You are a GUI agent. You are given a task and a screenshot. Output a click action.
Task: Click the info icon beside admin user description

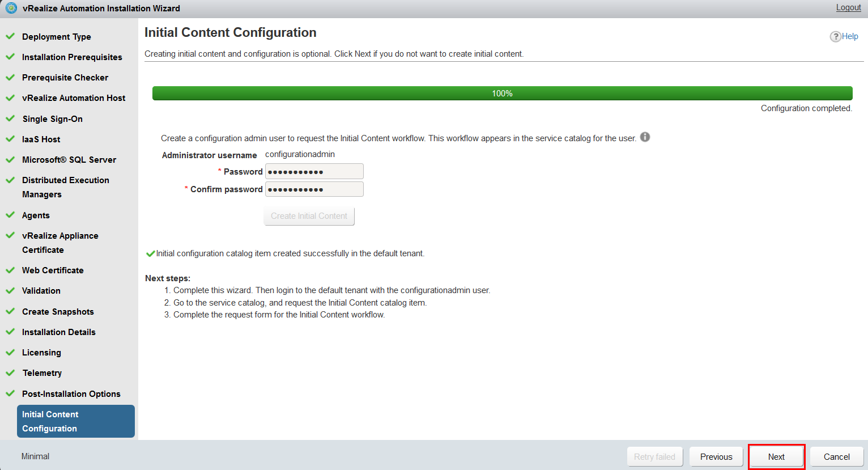point(645,137)
